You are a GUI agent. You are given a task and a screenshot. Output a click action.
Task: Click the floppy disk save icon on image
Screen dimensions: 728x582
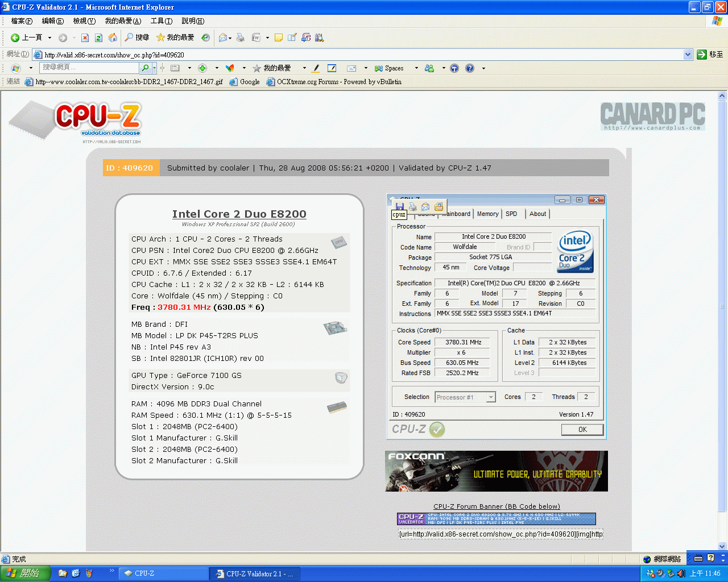pos(400,206)
